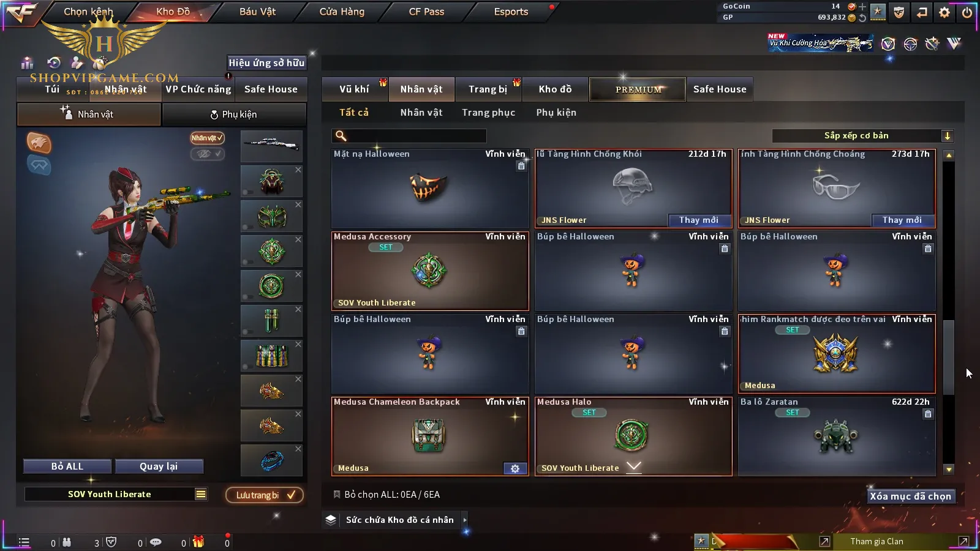Viewport: 980px width, 551px height.
Task: Select the Phụ kiện filter tab
Action: (x=556, y=113)
